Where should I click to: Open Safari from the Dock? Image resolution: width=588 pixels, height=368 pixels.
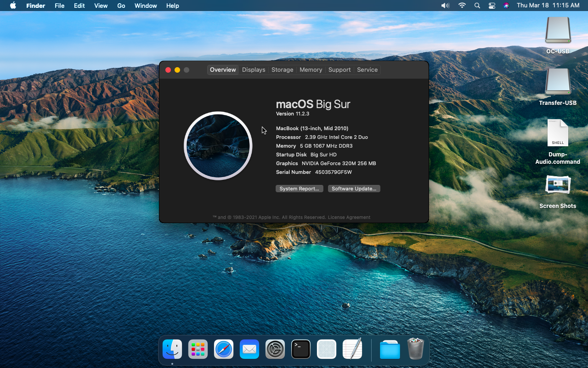(224, 350)
